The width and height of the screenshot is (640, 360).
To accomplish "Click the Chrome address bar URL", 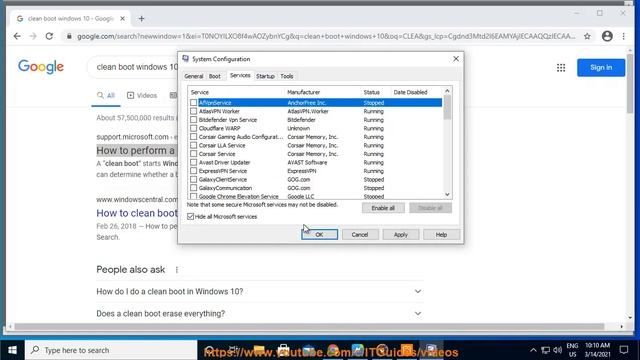I will tap(326, 36).
